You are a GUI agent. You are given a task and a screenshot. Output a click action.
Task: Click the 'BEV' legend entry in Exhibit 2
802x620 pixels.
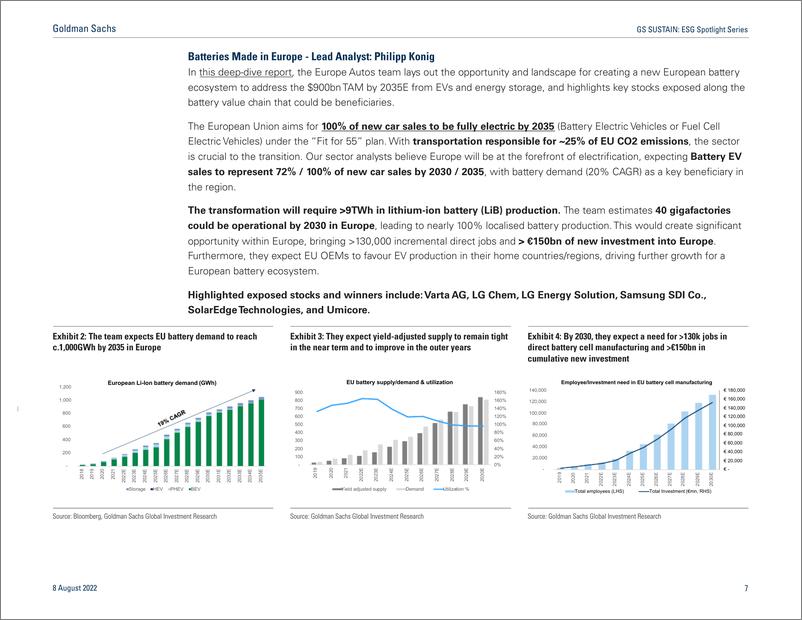[x=195, y=490]
